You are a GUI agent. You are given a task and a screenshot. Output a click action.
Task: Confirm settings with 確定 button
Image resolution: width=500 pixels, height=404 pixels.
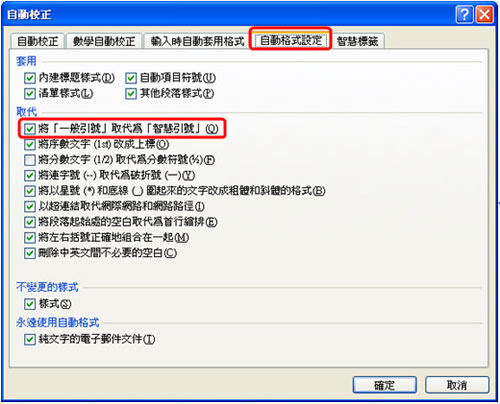point(385,385)
